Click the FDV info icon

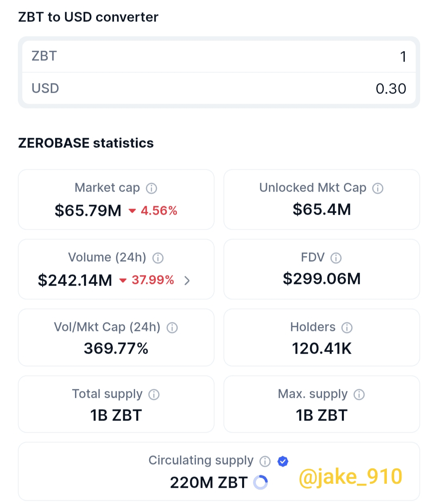point(336,258)
